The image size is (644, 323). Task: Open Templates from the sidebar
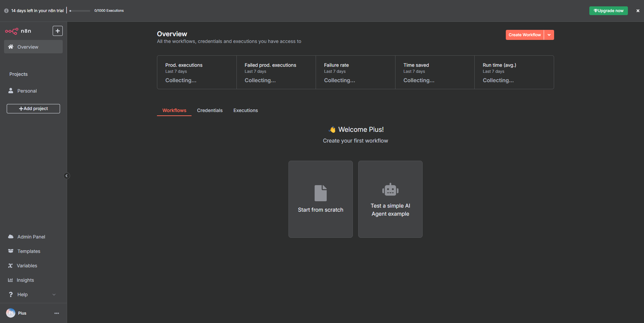[29, 251]
